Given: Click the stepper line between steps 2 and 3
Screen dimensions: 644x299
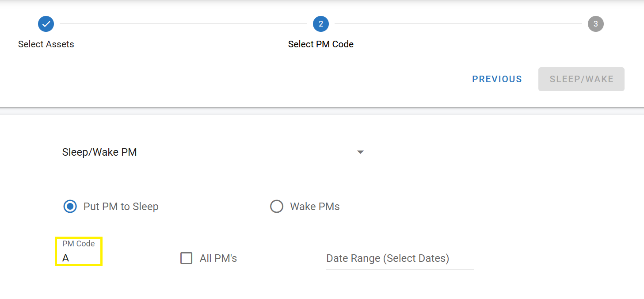Looking at the screenshot, I should (x=458, y=24).
